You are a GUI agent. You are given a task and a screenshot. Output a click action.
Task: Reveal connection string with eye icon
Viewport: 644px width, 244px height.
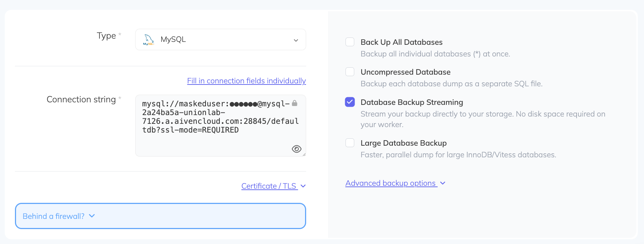[x=297, y=149]
